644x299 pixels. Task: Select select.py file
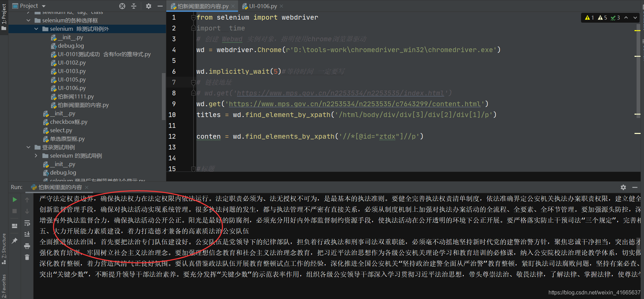[61, 130]
